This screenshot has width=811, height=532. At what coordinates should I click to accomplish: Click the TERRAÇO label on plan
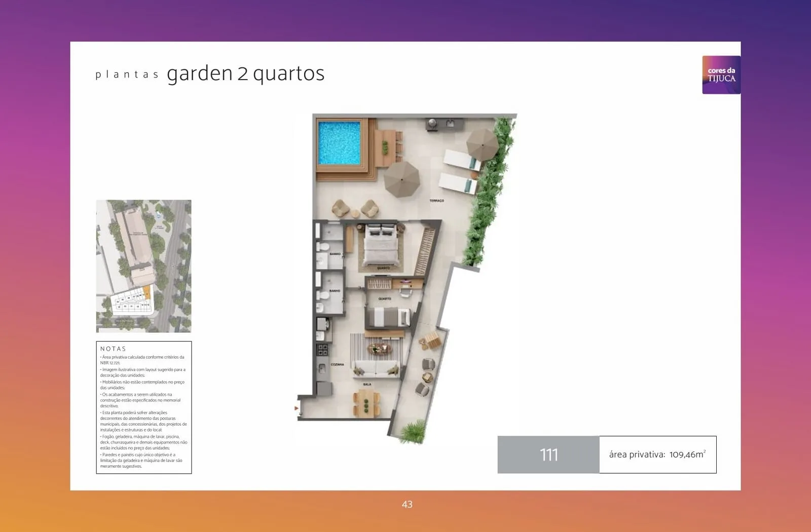[436, 201]
